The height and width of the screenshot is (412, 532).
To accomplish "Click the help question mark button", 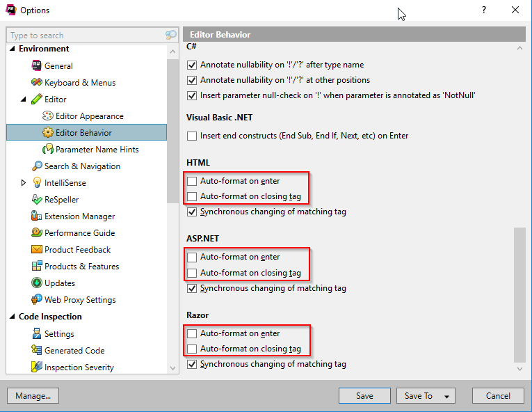I will pyautogui.click(x=484, y=10).
